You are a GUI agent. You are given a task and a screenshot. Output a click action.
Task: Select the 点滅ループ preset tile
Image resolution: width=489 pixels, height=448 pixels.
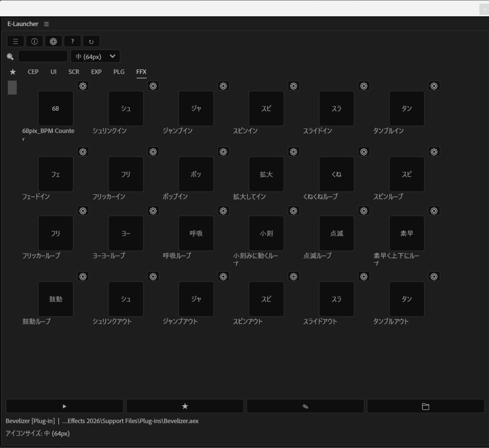(337, 234)
